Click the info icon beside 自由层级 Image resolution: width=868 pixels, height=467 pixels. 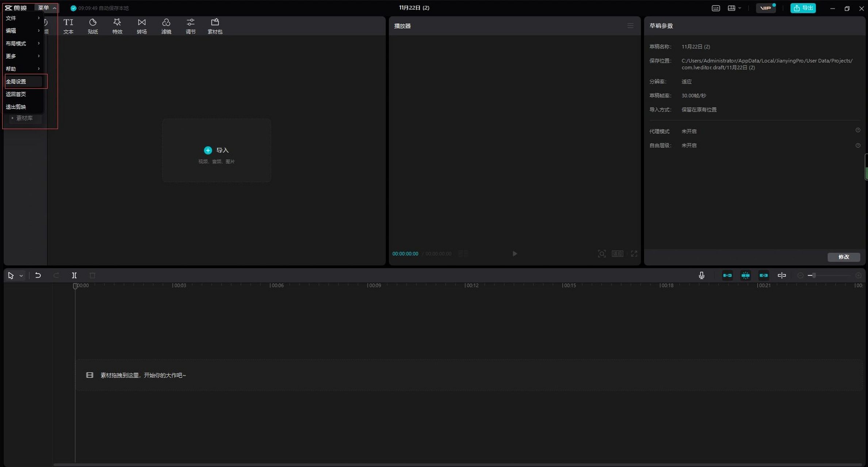pyautogui.click(x=858, y=146)
